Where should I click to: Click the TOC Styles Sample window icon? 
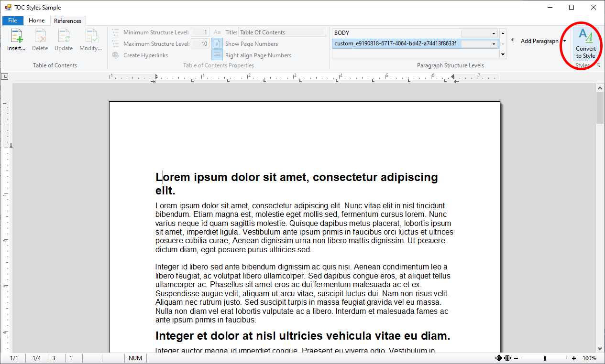point(8,8)
